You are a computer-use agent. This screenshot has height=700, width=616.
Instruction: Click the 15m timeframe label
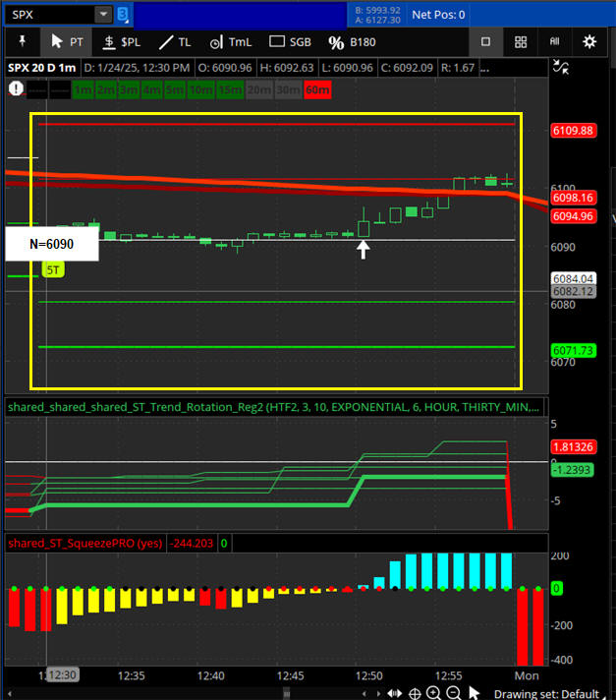(230, 90)
